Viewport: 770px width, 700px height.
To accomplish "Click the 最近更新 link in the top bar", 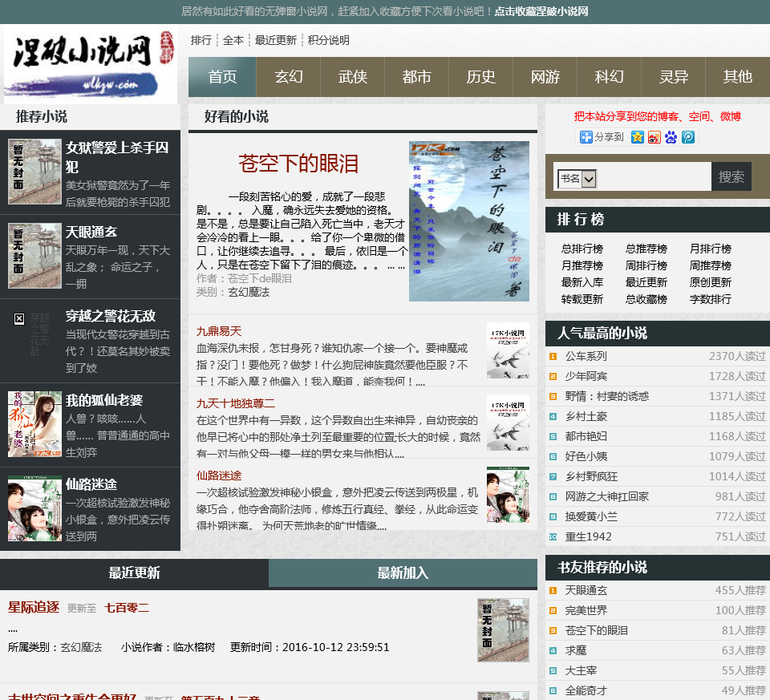I will coord(275,40).
